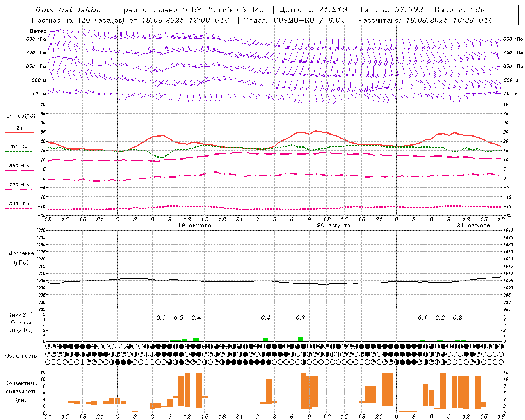This screenshot has height=420, width=525.
Task: Click the dotted pink sample under 500 гПа legend
Action: point(18,209)
